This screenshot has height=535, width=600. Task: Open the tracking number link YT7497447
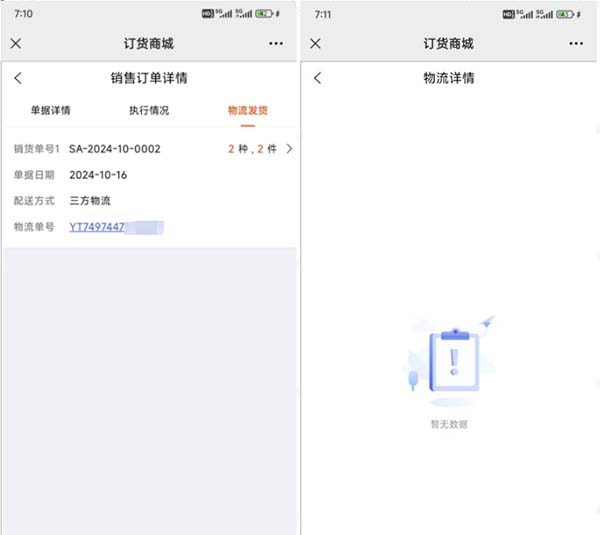click(x=97, y=228)
